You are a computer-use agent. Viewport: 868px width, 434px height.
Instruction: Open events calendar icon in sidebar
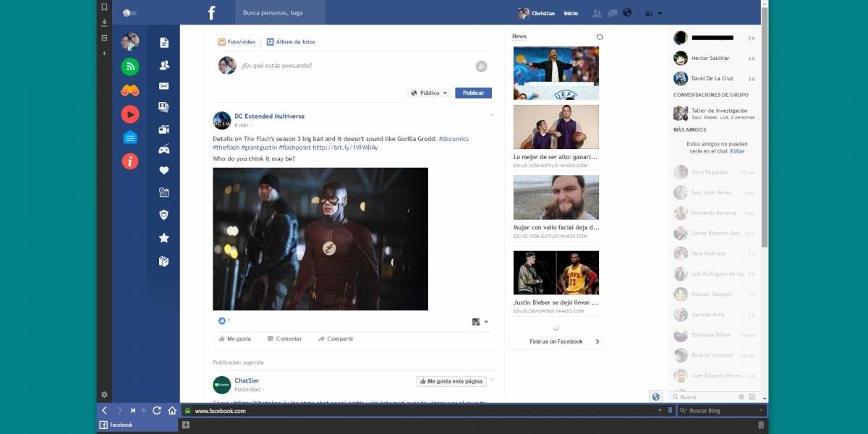coord(164,192)
